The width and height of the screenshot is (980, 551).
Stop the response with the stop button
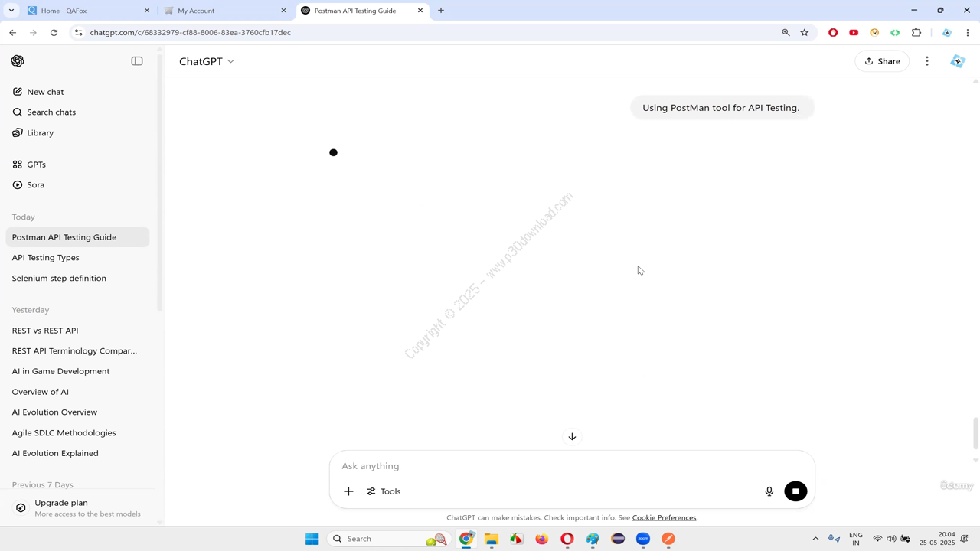click(795, 491)
